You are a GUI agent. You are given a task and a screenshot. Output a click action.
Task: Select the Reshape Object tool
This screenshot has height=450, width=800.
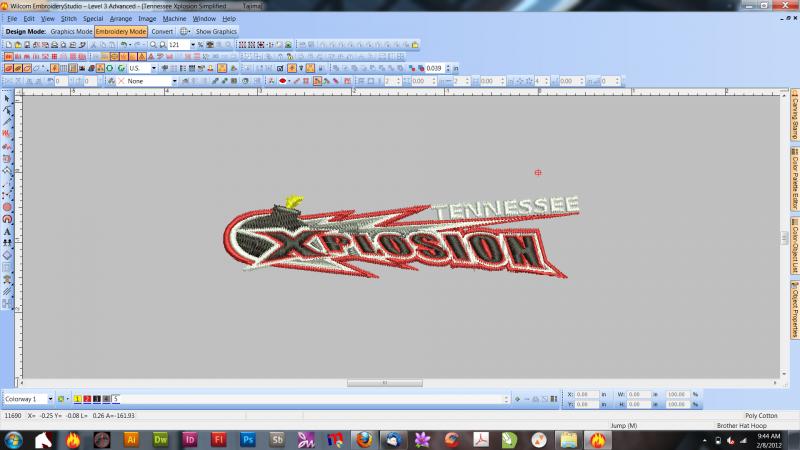(x=7, y=110)
